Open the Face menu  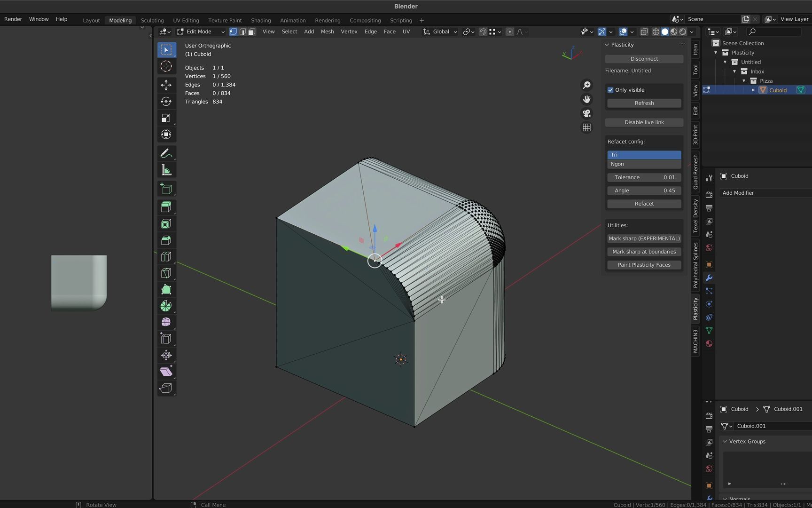[390, 32]
